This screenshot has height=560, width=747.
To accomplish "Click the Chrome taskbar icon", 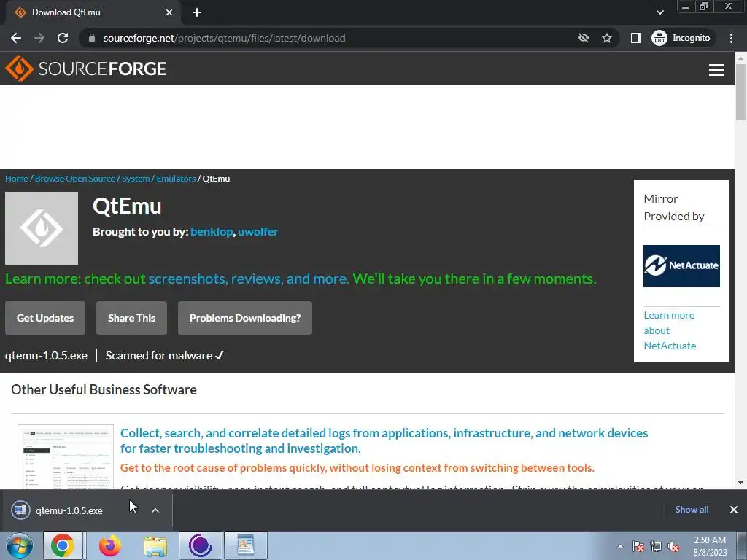I will tap(63, 545).
